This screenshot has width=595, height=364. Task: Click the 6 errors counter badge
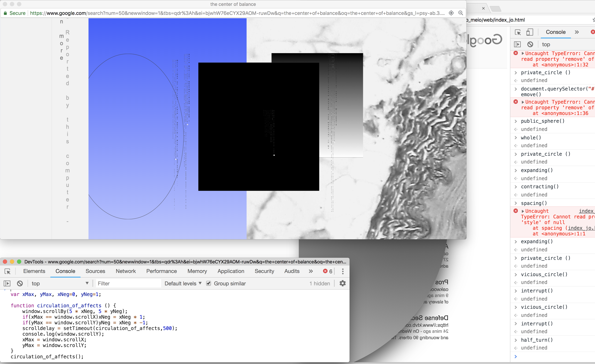click(328, 271)
